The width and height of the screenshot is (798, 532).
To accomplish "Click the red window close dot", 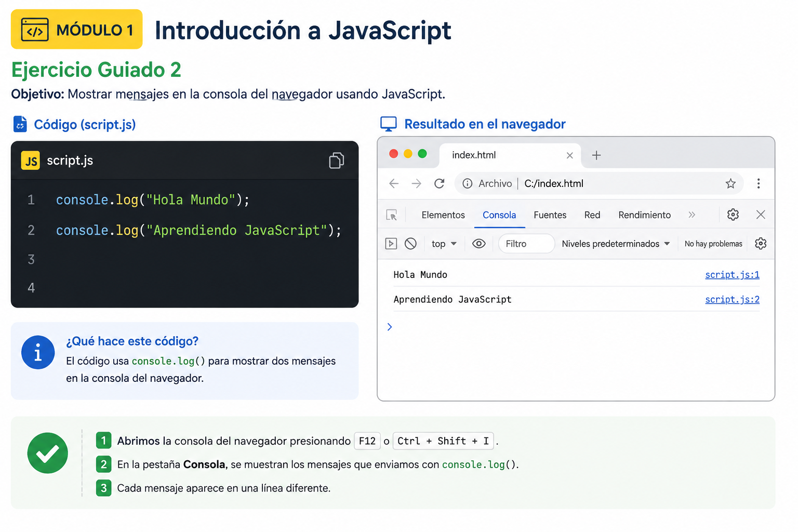I will [x=394, y=153].
